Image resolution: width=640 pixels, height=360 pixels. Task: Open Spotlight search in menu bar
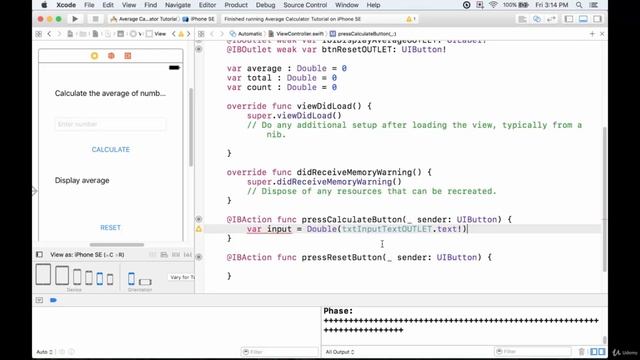point(579,5)
